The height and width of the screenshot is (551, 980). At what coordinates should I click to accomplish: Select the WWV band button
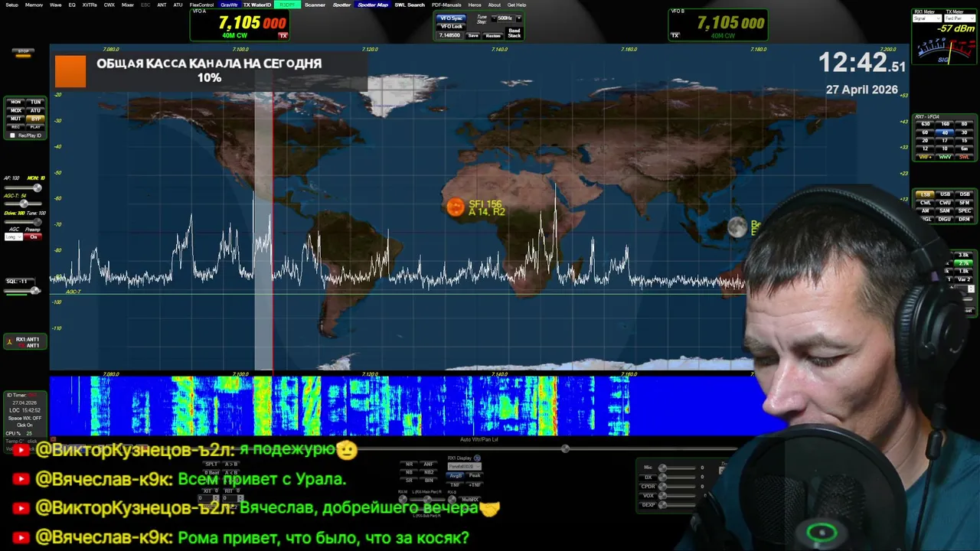(x=945, y=157)
